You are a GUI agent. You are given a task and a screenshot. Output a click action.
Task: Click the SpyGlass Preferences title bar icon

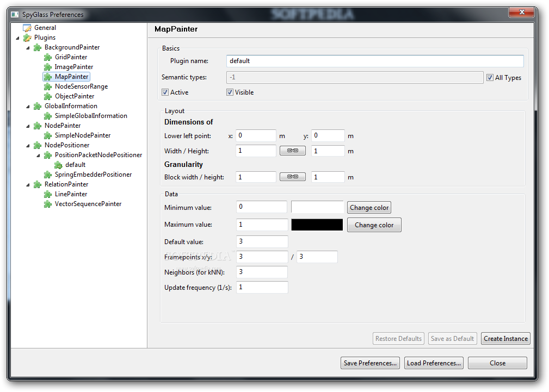point(15,14)
